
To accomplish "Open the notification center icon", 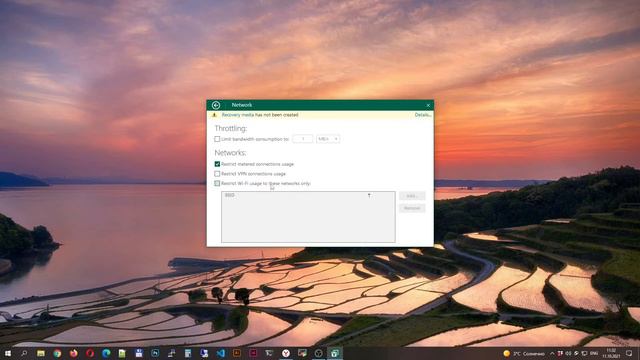I will [629, 353].
